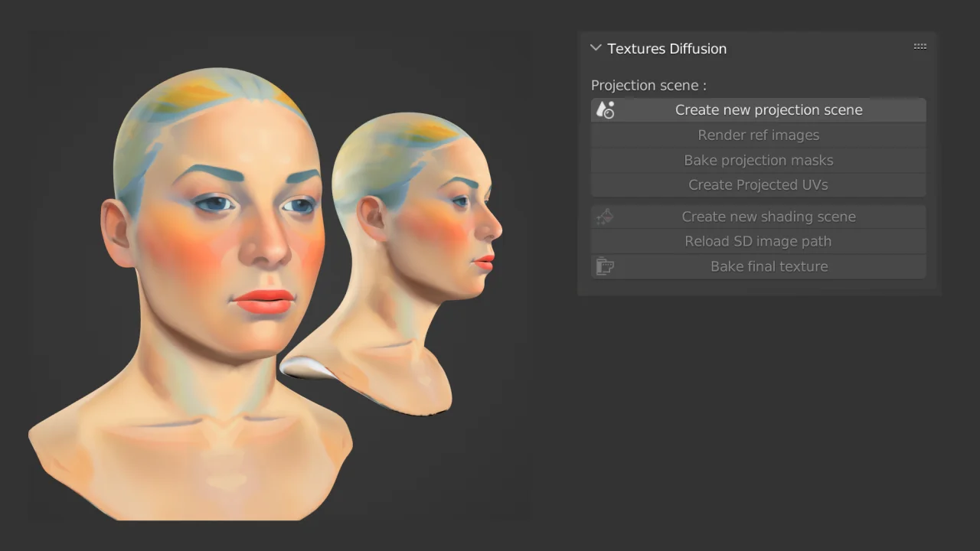Collapse the Textures Diffusion panel
The width and height of the screenshot is (980, 551).
coord(596,47)
